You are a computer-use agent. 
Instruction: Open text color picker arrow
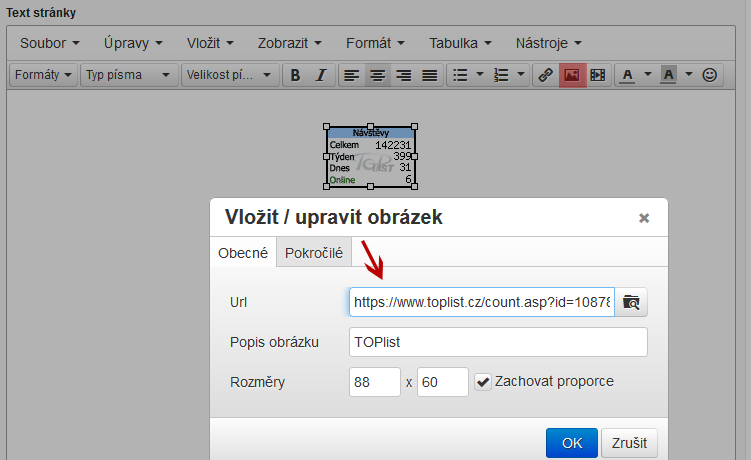[647, 75]
